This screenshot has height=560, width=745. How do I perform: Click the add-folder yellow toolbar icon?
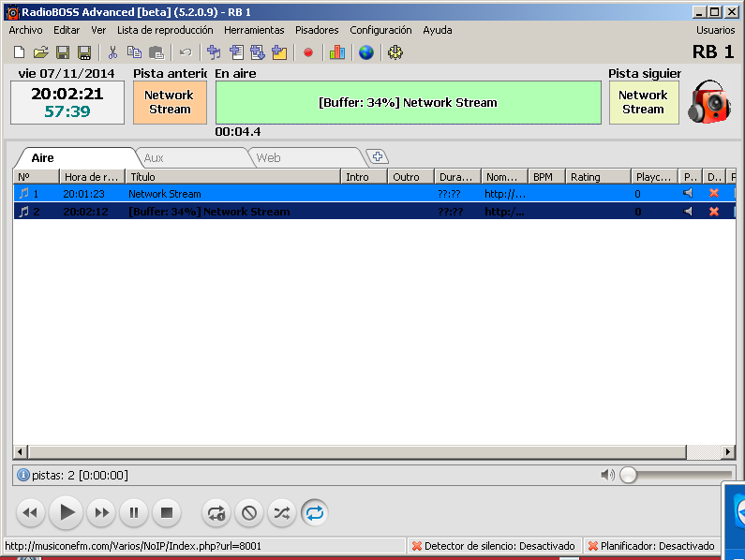click(x=279, y=52)
